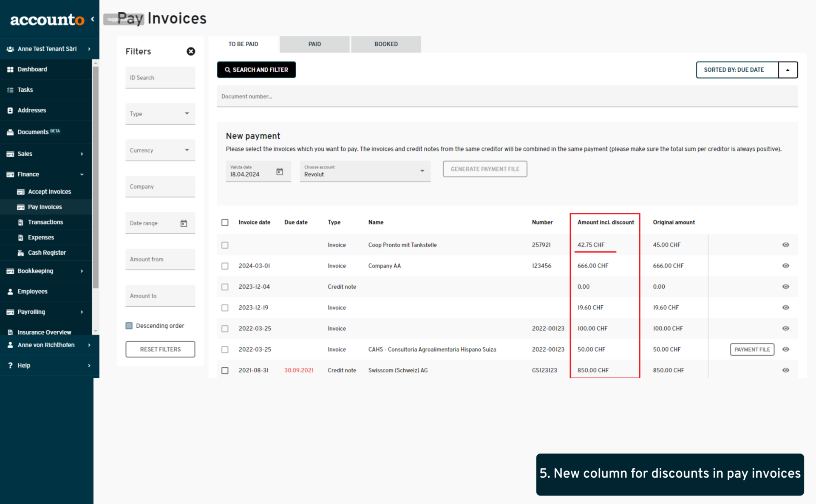Click GENERATE PAYMENT FILE button
Viewport: 816px width, 504px height.
(485, 169)
